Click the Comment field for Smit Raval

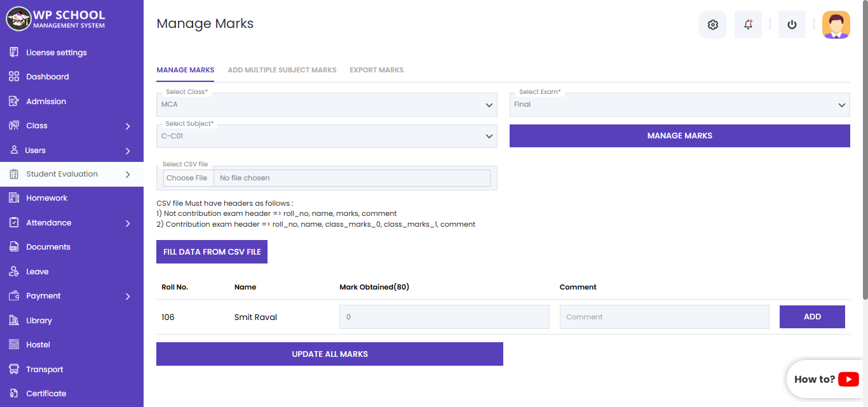coord(664,317)
